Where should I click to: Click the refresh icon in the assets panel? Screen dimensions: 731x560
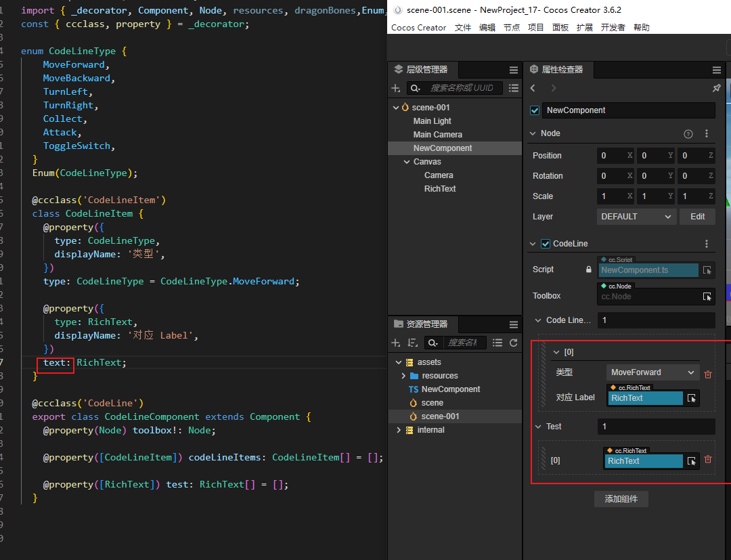(514, 343)
